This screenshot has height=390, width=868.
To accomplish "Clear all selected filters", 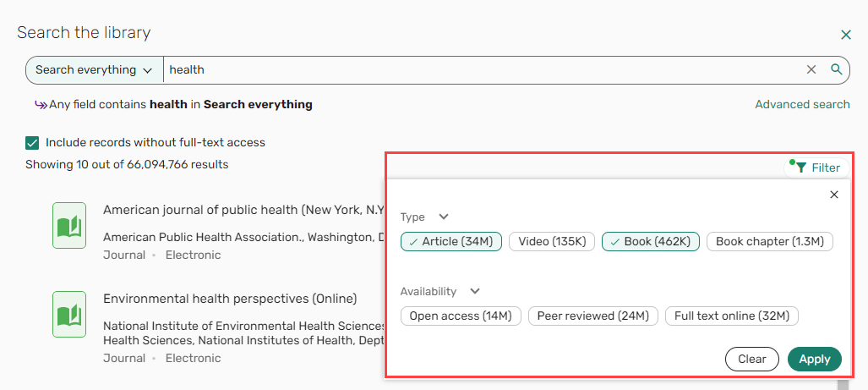I will click(x=751, y=359).
